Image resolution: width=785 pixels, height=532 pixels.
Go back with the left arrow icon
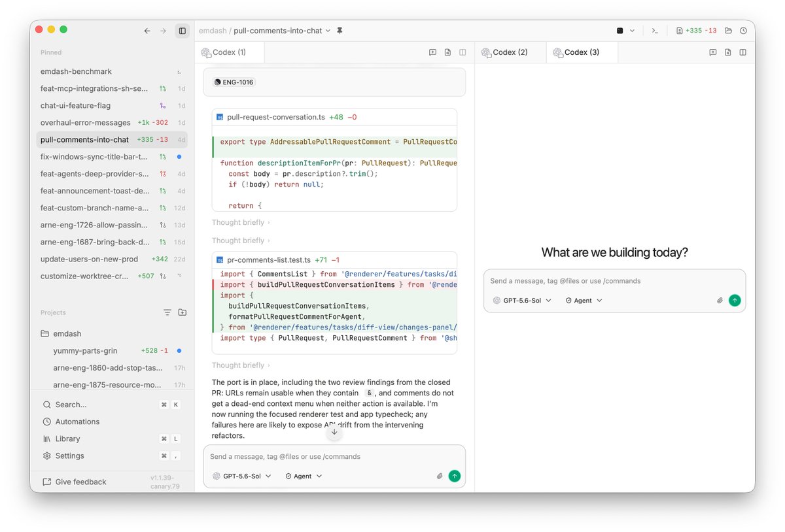[x=147, y=31]
